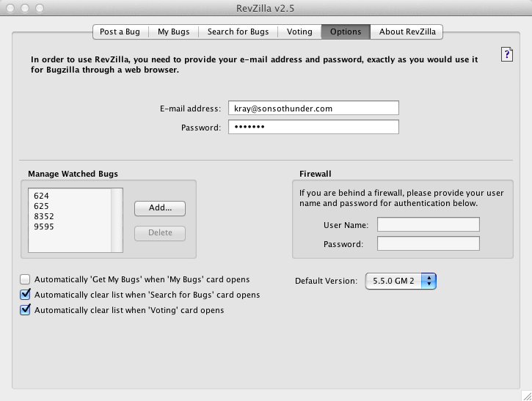
Task: Select watched bug 8352
Action: (44, 217)
